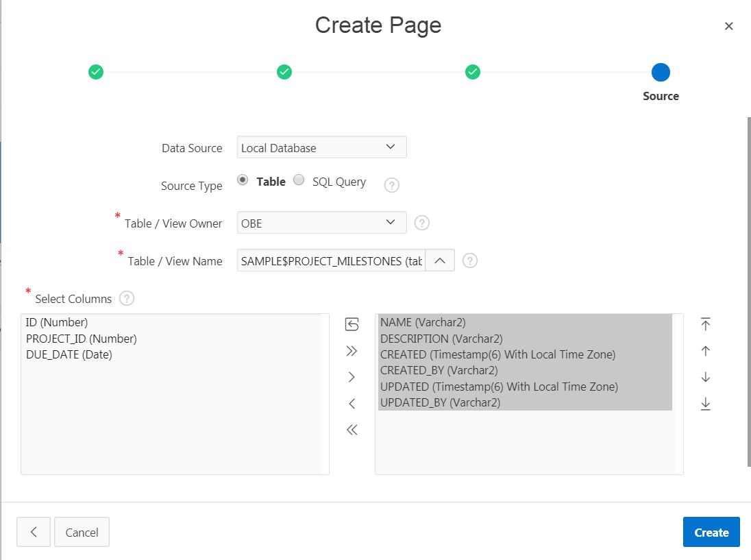Open the Table / View Owner dropdown
Screen dimensions: 751x560
(x=322, y=222)
